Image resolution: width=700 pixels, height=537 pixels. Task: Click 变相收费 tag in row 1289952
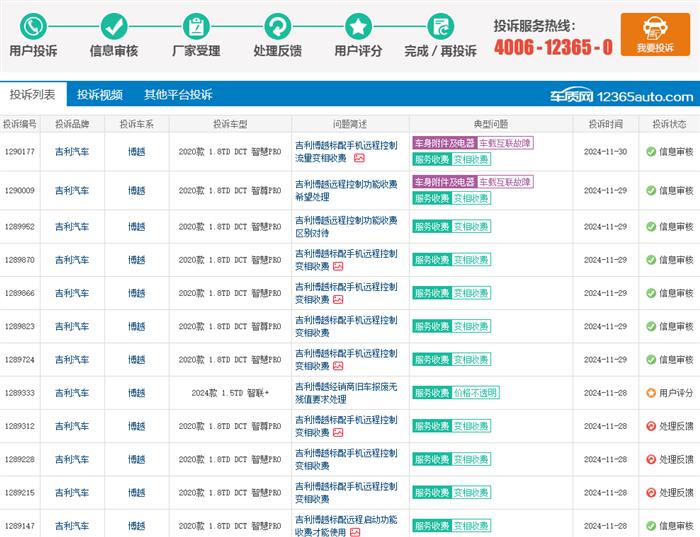[471, 227]
